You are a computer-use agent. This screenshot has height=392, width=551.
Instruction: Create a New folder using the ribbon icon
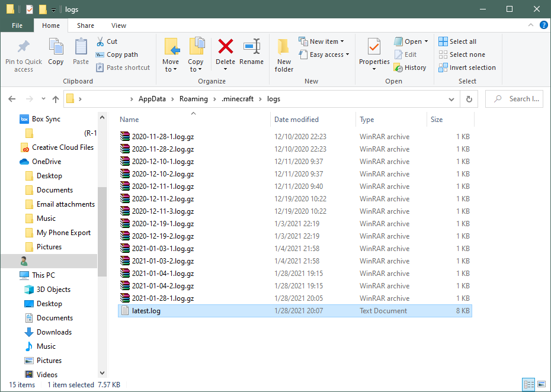(283, 53)
